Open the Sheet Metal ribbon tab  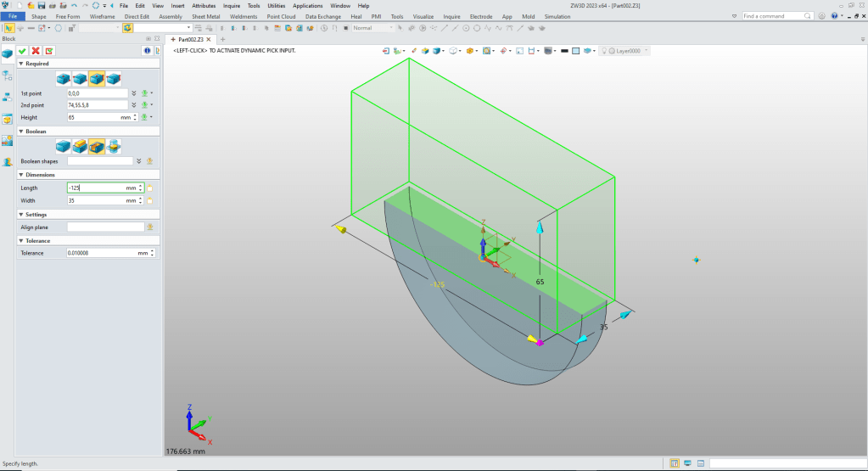[206, 16]
